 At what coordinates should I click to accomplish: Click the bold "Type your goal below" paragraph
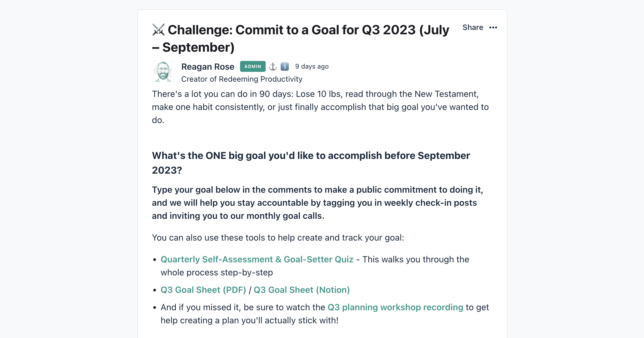point(318,203)
